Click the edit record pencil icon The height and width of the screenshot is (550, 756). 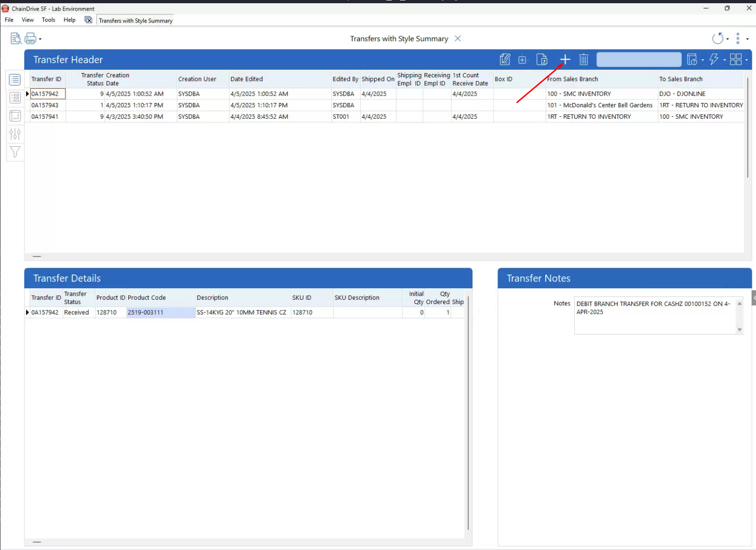[505, 59]
